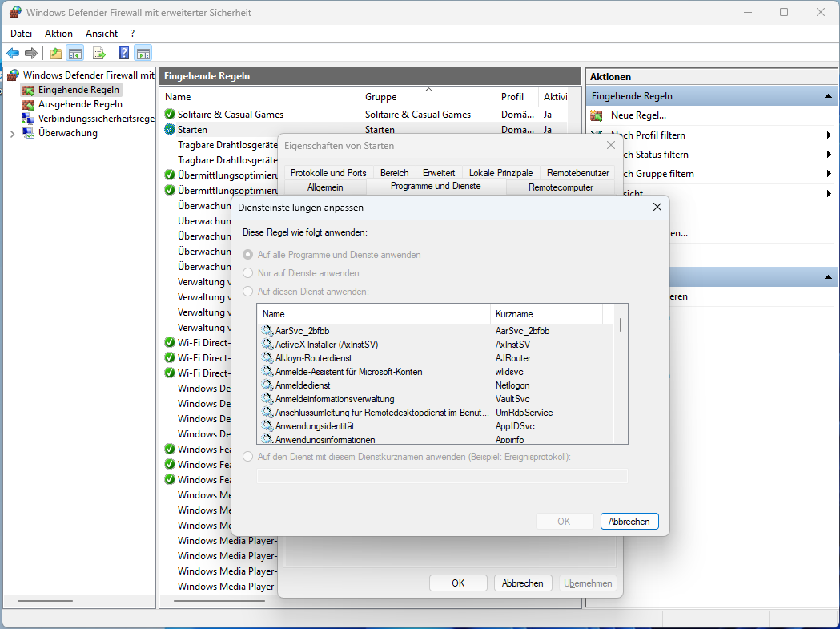Click green checkmark of Solitaire & Casual Games rule
This screenshot has height=629, width=840.
click(x=170, y=115)
